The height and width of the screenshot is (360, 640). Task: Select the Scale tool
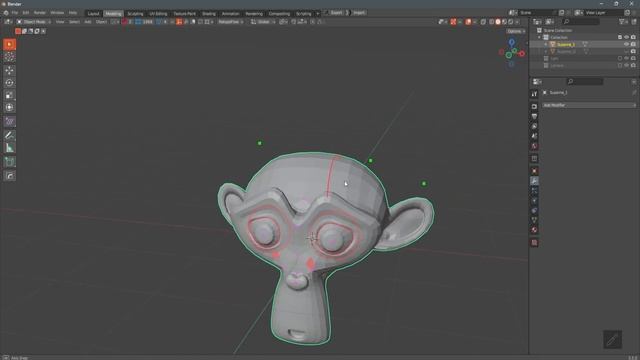tap(9, 96)
